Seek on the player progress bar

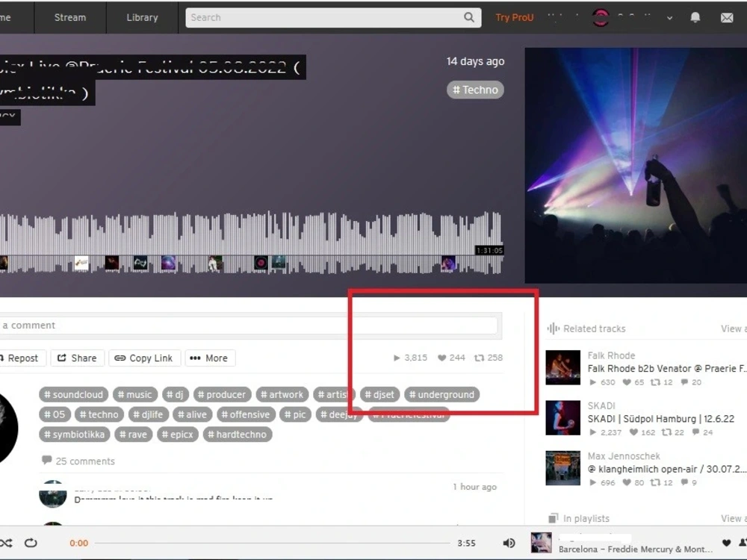click(x=272, y=543)
